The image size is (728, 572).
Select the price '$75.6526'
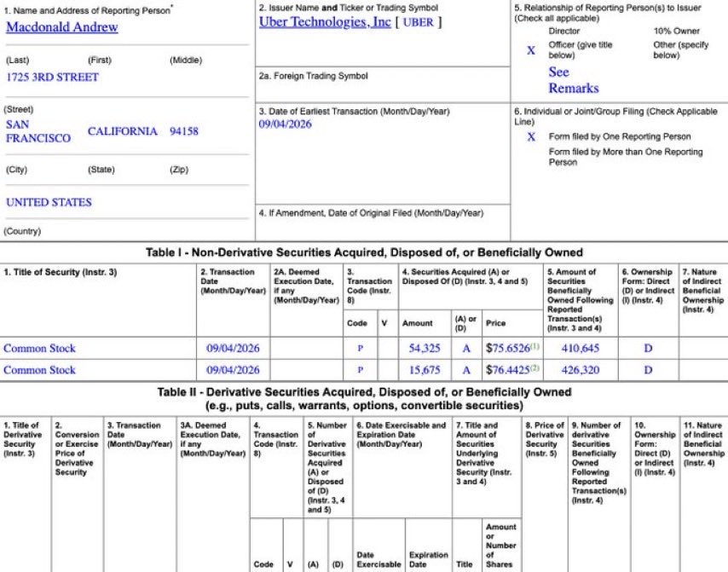click(508, 348)
